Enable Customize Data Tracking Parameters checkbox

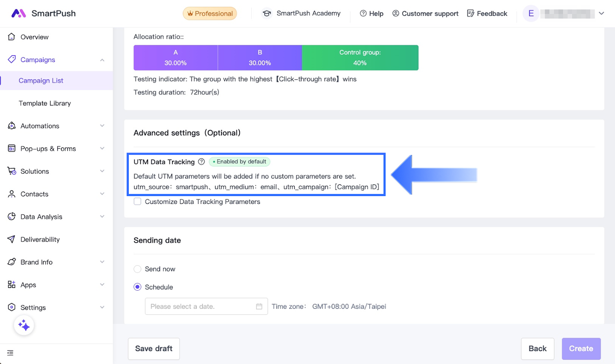click(138, 201)
